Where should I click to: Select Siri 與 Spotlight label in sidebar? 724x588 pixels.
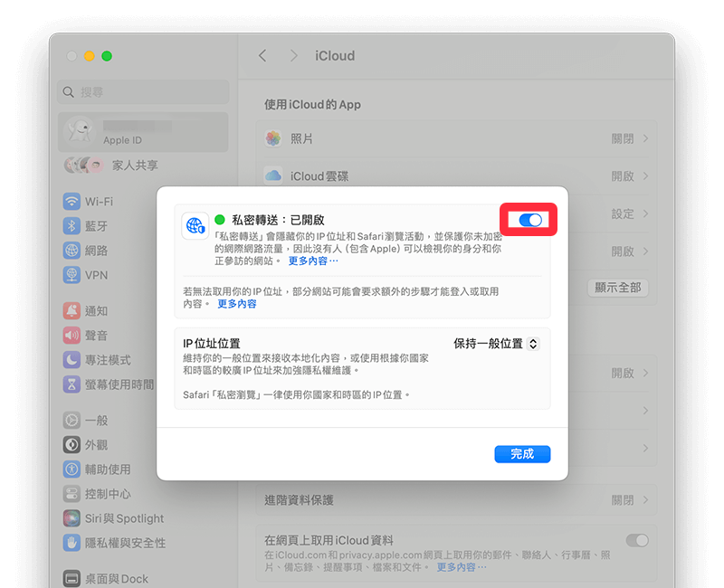point(124,518)
